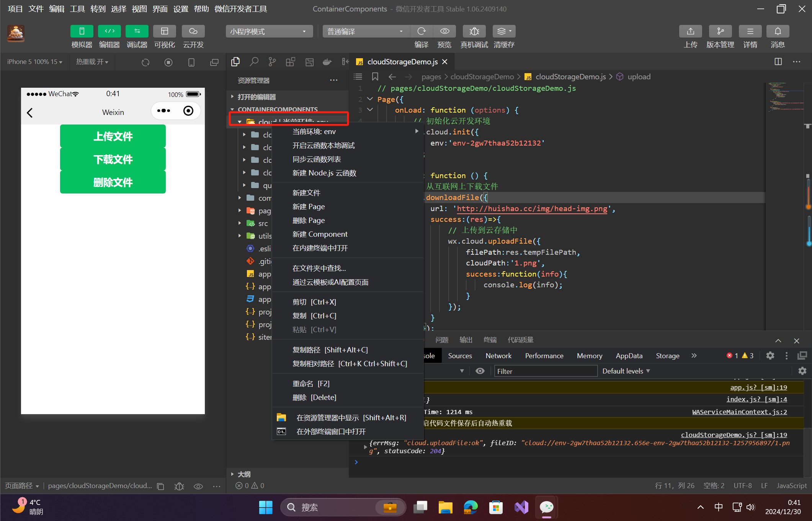812x521 pixels.
Task: Switch to the Network tab
Action: (498, 356)
